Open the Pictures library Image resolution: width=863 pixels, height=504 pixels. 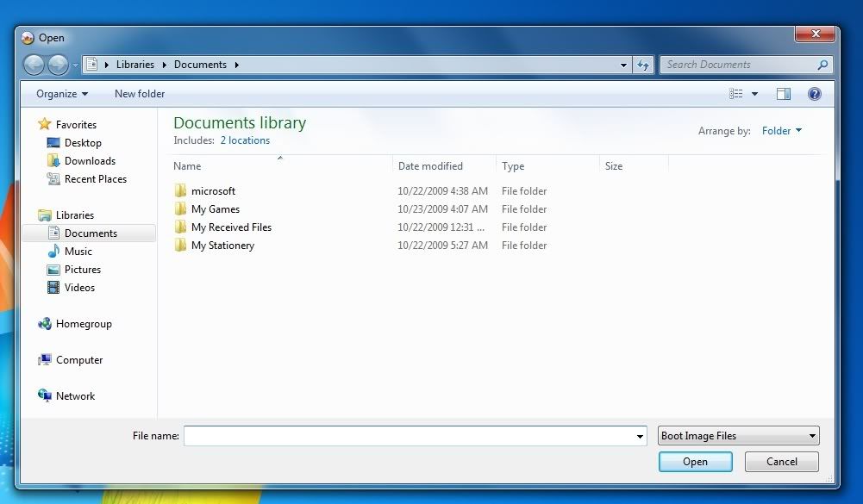[x=83, y=270]
